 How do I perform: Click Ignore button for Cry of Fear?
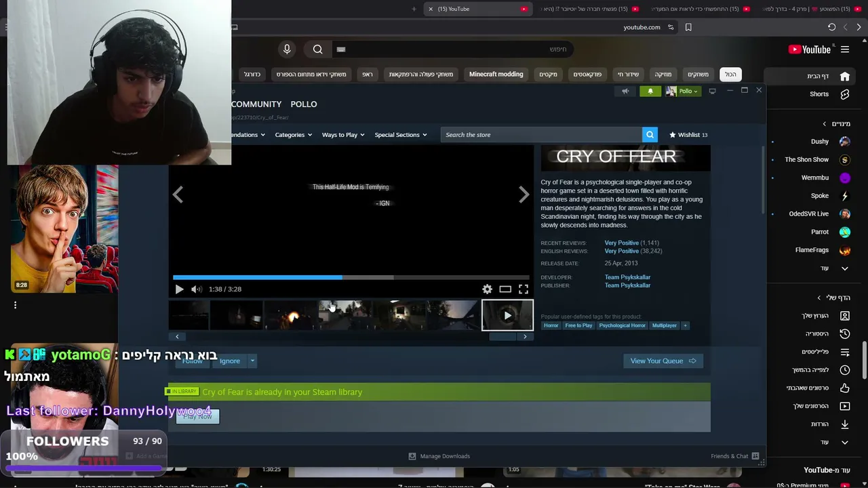pos(230,361)
